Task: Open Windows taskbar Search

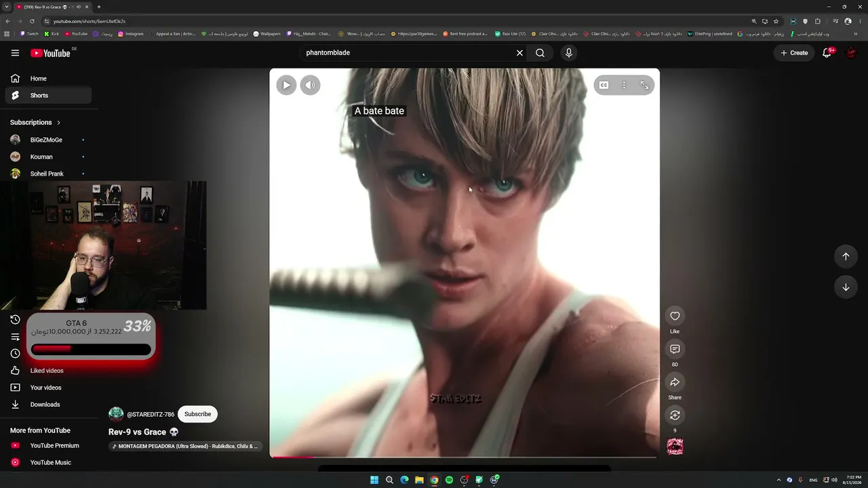Action: [x=389, y=480]
